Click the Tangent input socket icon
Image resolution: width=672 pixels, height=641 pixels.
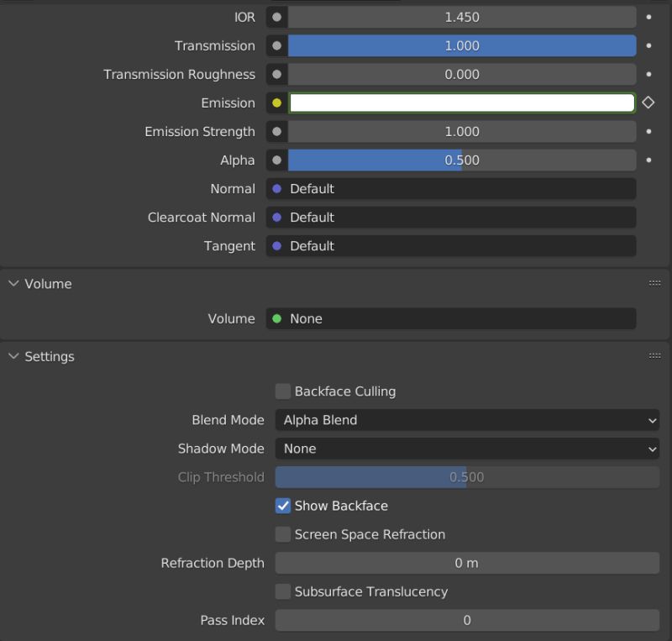(276, 246)
